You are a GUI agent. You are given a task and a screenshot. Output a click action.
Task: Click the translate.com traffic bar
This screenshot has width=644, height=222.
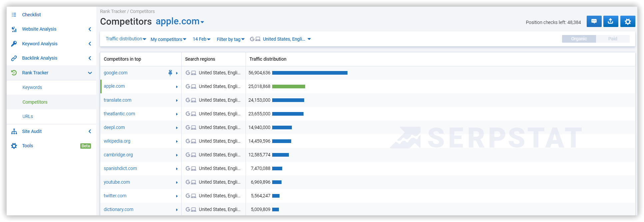pyautogui.click(x=288, y=100)
